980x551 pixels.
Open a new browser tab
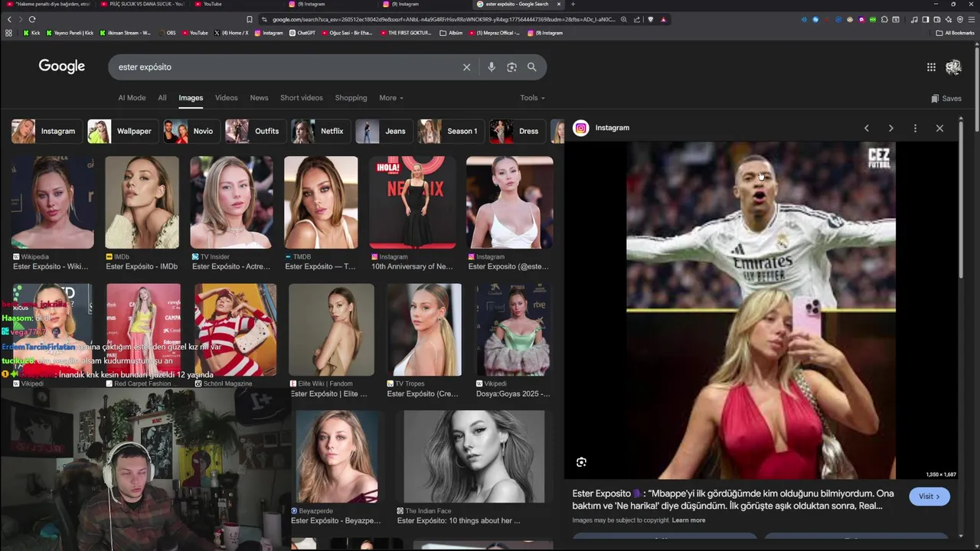click(573, 4)
